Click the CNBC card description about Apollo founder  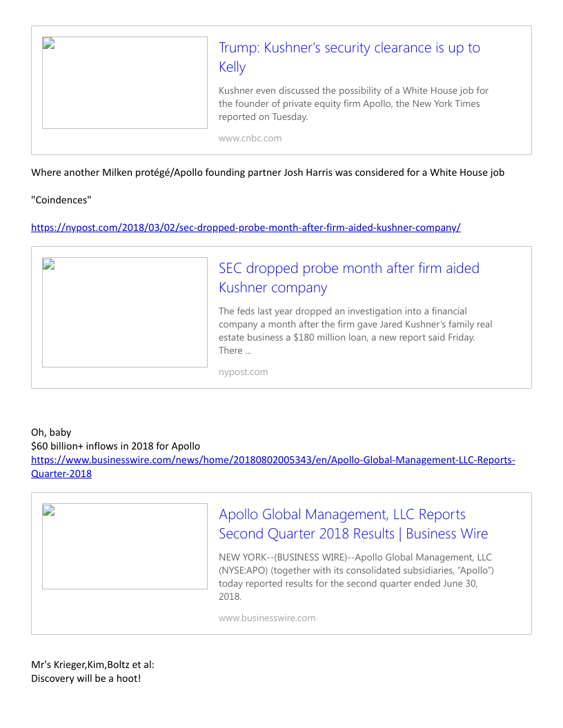pyautogui.click(x=353, y=103)
